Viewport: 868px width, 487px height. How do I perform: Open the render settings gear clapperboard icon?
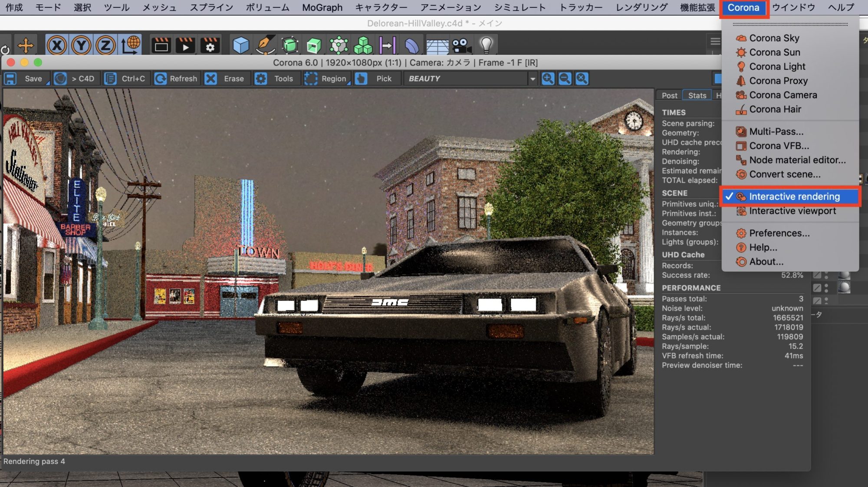click(x=210, y=45)
